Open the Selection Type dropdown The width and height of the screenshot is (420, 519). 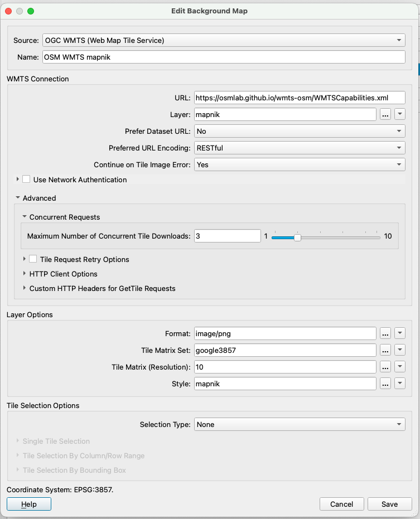(300, 424)
